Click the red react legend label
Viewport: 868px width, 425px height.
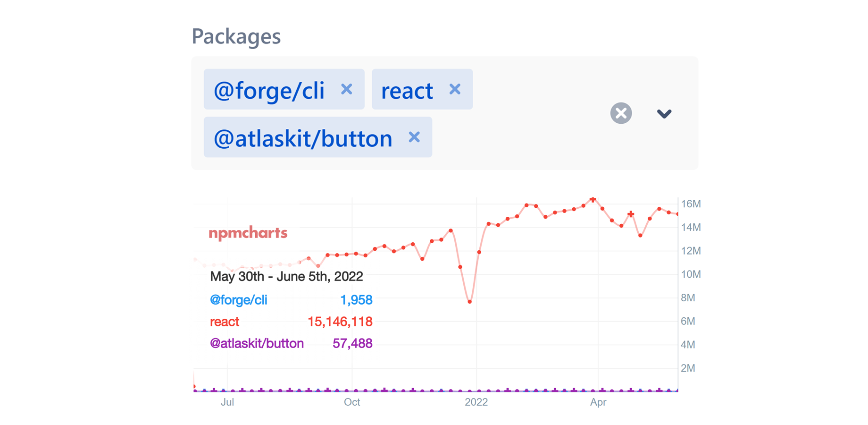point(225,322)
